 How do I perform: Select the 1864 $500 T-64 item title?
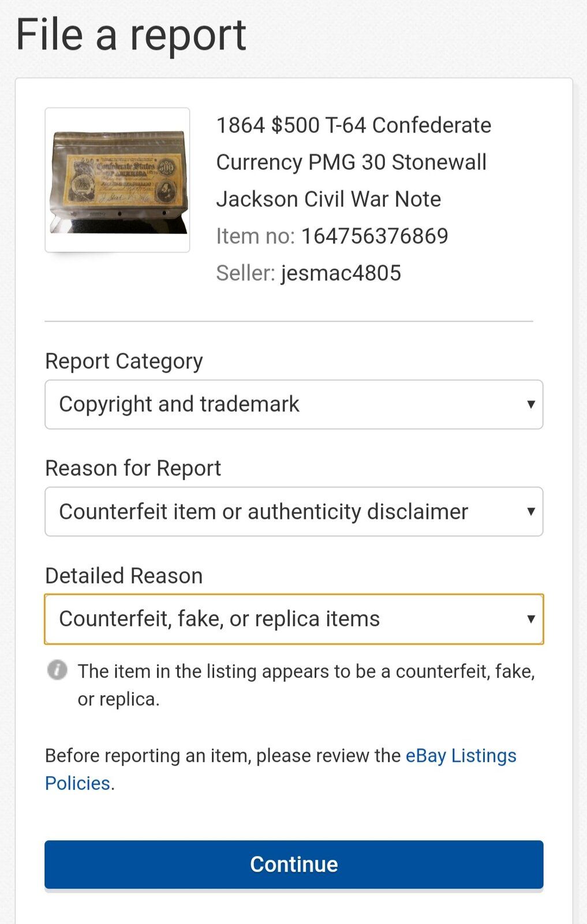[353, 162]
